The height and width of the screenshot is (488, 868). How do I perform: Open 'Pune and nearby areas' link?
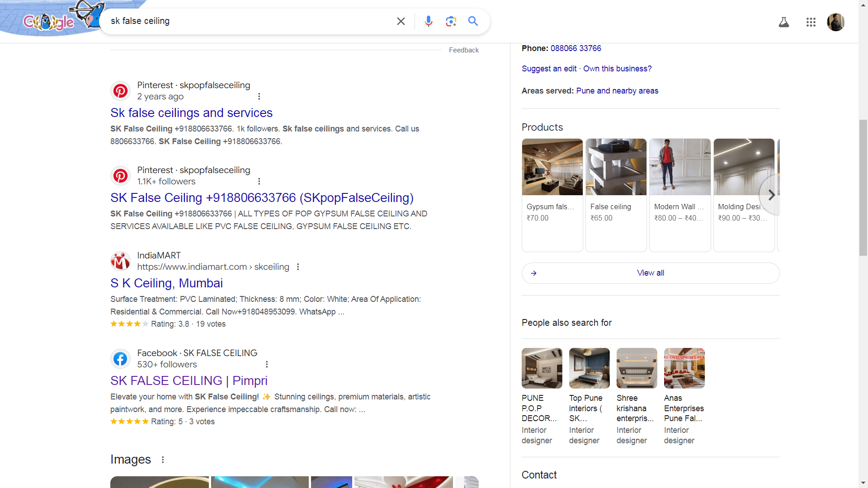(x=617, y=91)
